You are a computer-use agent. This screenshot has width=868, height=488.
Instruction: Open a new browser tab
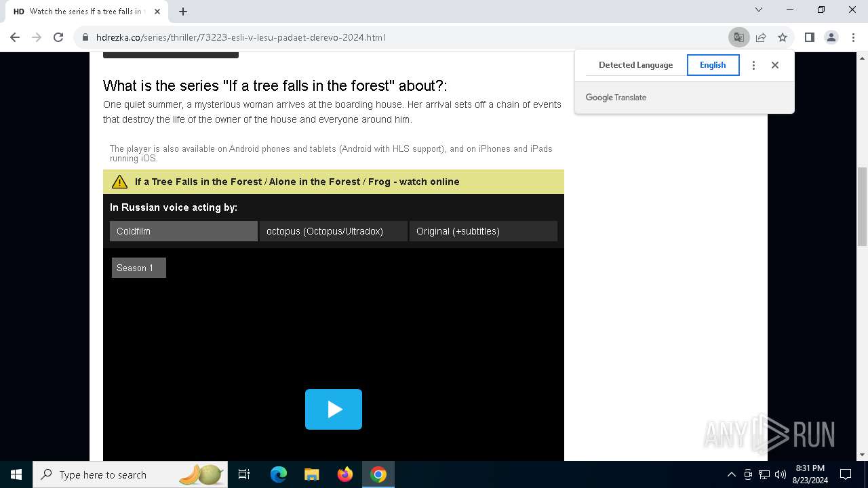(x=183, y=12)
